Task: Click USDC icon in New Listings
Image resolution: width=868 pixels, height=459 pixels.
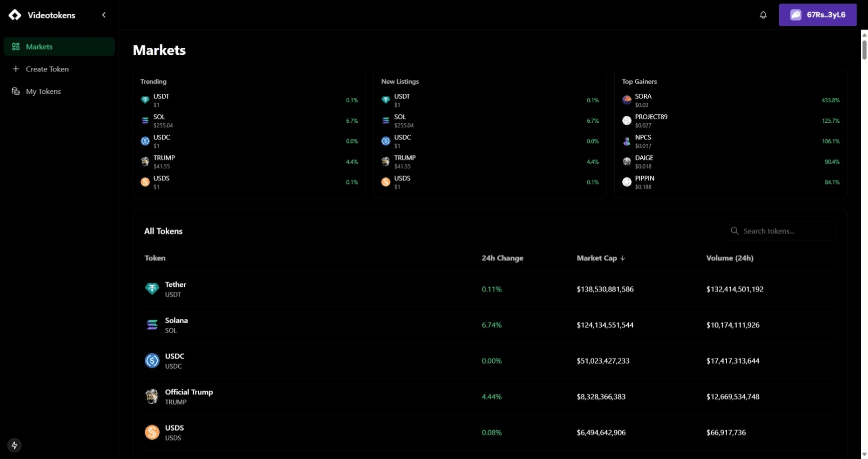Action: point(386,141)
